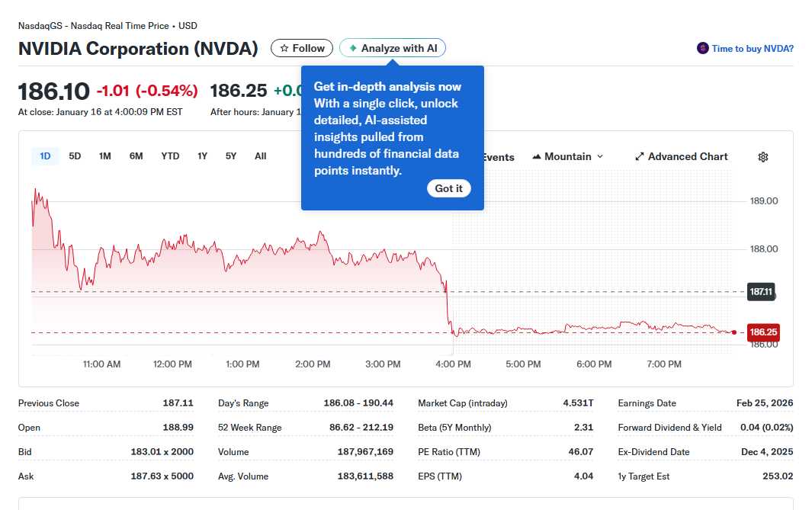
Task: Select the 1Y chart range
Action: pyautogui.click(x=202, y=156)
